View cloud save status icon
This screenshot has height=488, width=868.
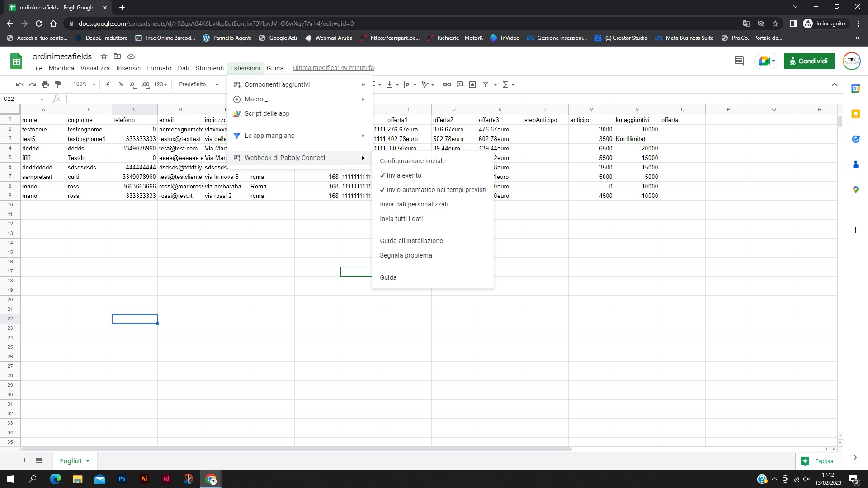(x=131, y=56)
